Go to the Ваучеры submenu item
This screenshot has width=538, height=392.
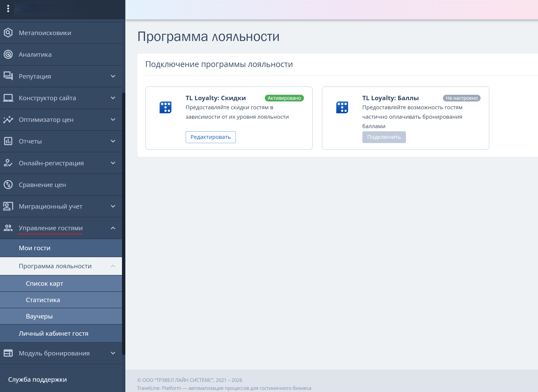tap(61, 316)
